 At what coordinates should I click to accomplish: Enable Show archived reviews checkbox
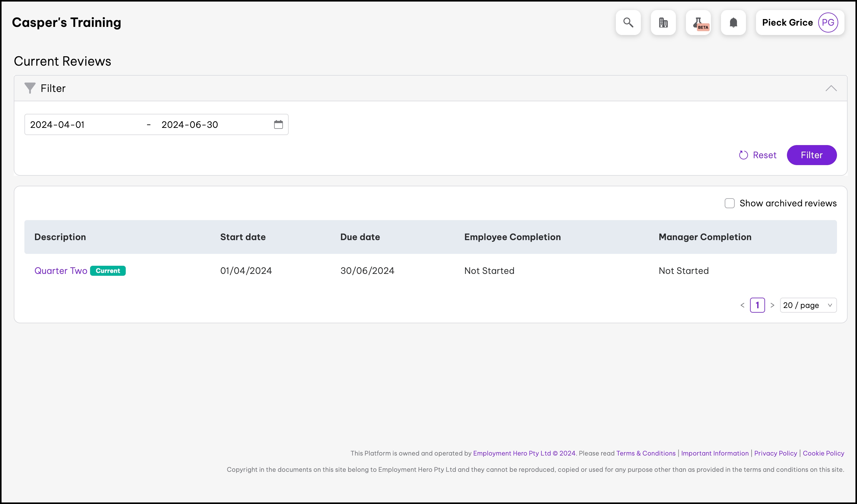pos(729,203)
